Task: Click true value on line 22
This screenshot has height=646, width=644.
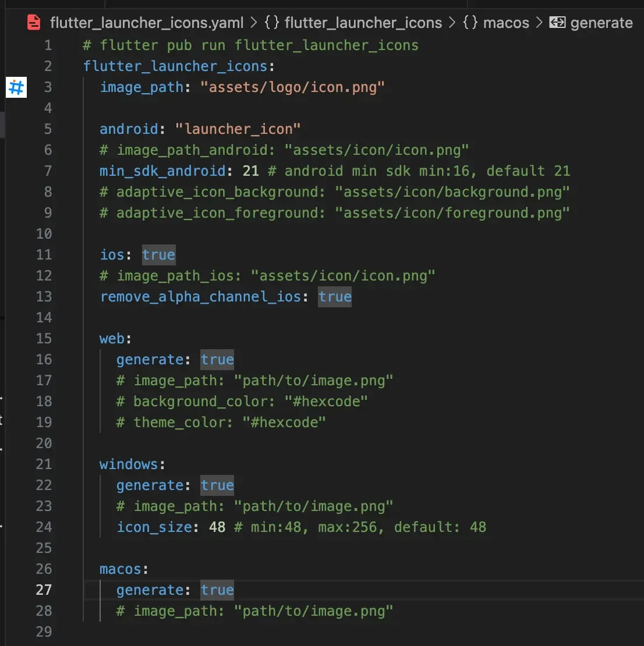Action: (x=217, y=485)
